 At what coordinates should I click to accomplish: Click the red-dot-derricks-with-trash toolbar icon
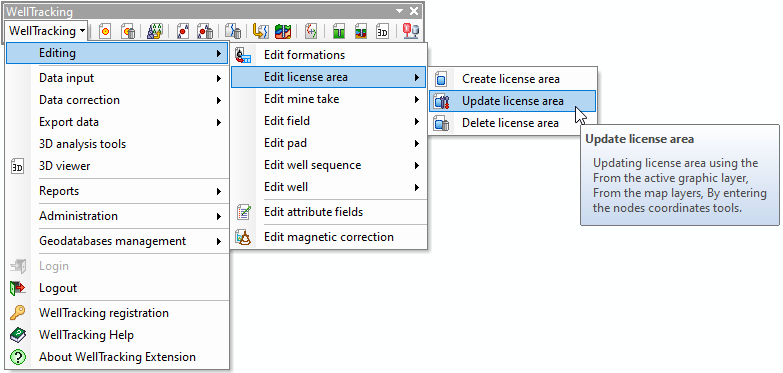click(x=205, y=31)
